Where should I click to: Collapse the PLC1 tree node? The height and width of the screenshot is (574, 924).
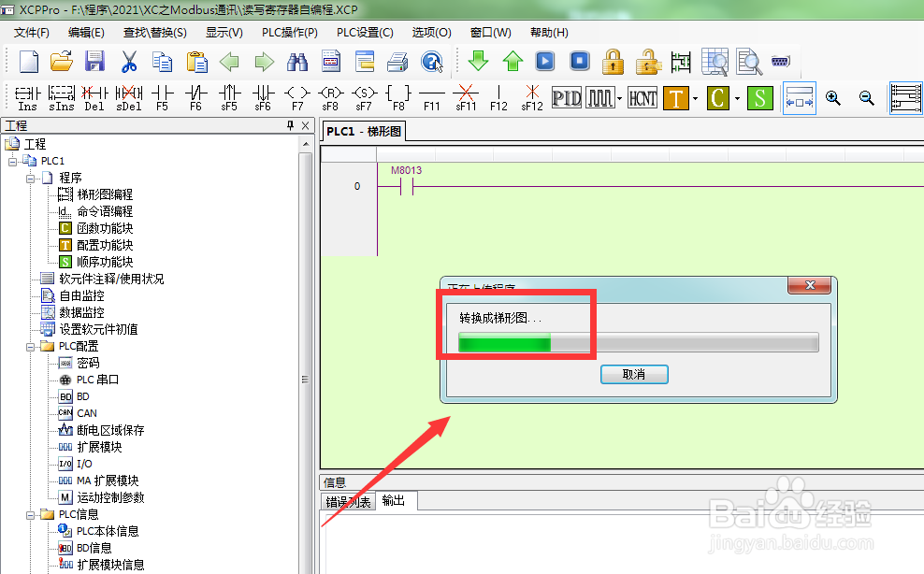[x=12, y=161]
